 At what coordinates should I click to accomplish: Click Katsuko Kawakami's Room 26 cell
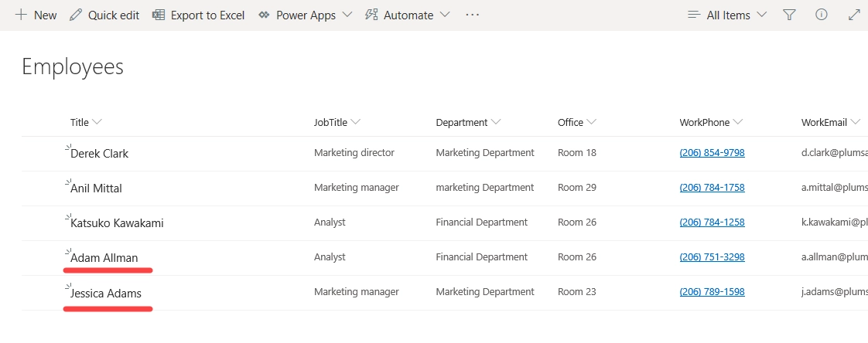(577, 222)
